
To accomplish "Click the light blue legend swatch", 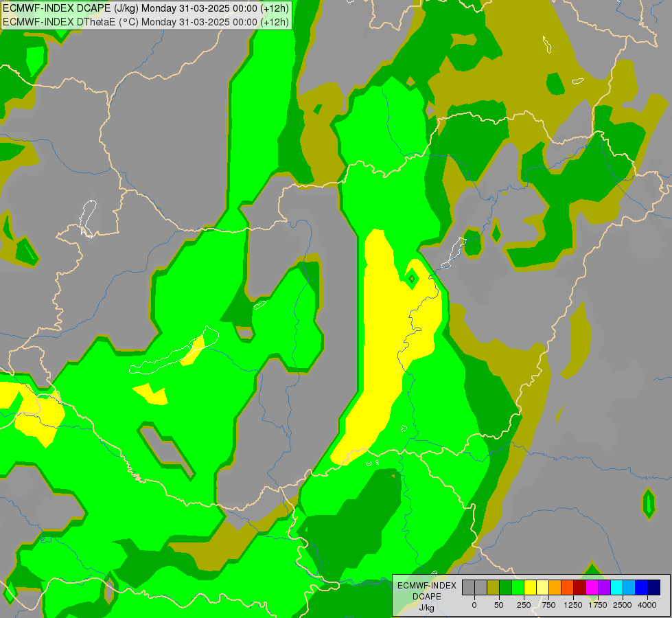I will pos(629,587).
